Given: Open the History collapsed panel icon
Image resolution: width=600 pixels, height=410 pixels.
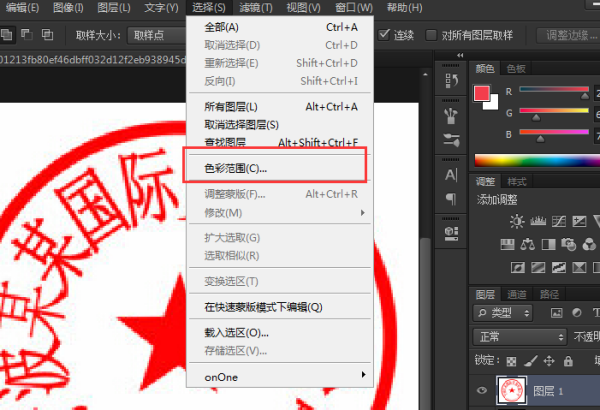Looking at the screenshot, I should tap(452, 81).
